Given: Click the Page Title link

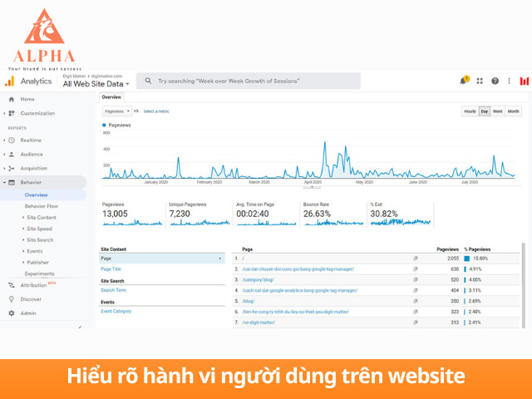Looking at the screenshot, I should coord(111,269).
